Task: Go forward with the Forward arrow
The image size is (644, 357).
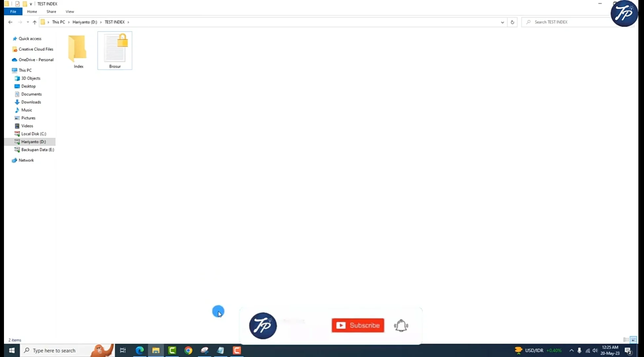Action: point(20,22)
